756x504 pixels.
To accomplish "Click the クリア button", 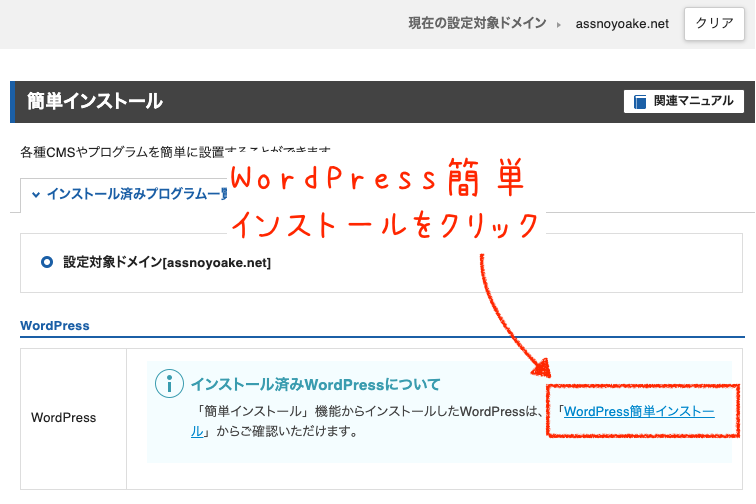I will (714, 23).
